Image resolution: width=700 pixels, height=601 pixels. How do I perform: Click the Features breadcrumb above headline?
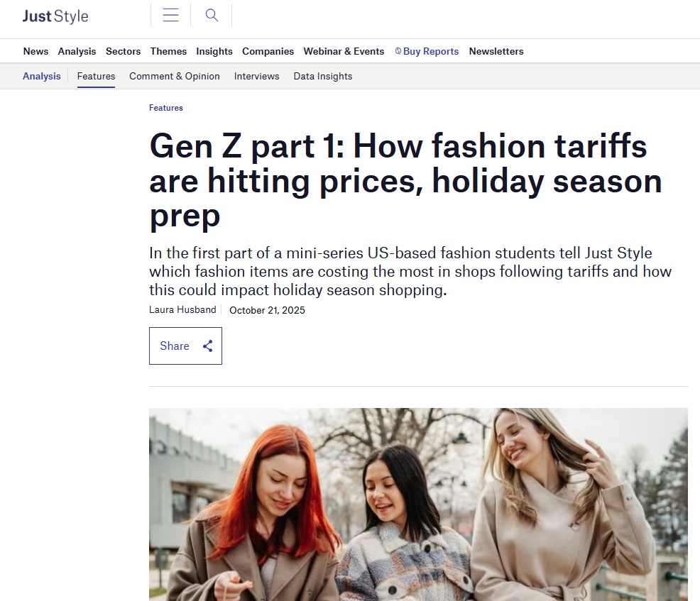[166, 108]
